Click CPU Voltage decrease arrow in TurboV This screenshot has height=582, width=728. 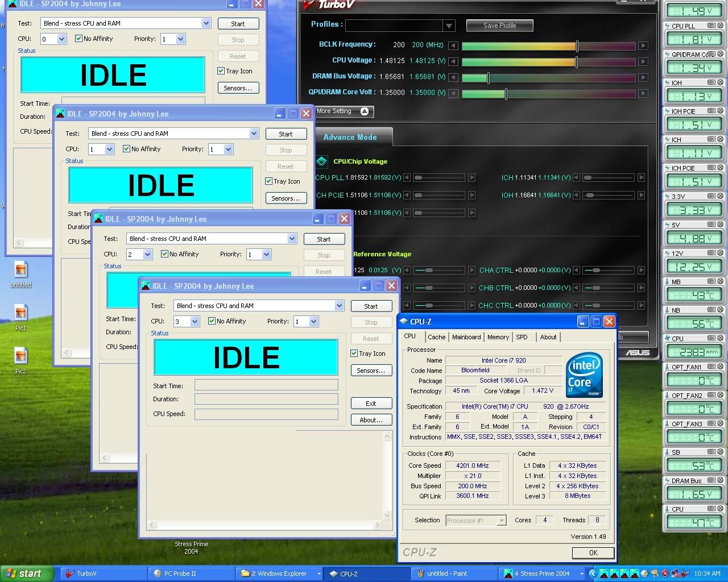coord(453,61)
